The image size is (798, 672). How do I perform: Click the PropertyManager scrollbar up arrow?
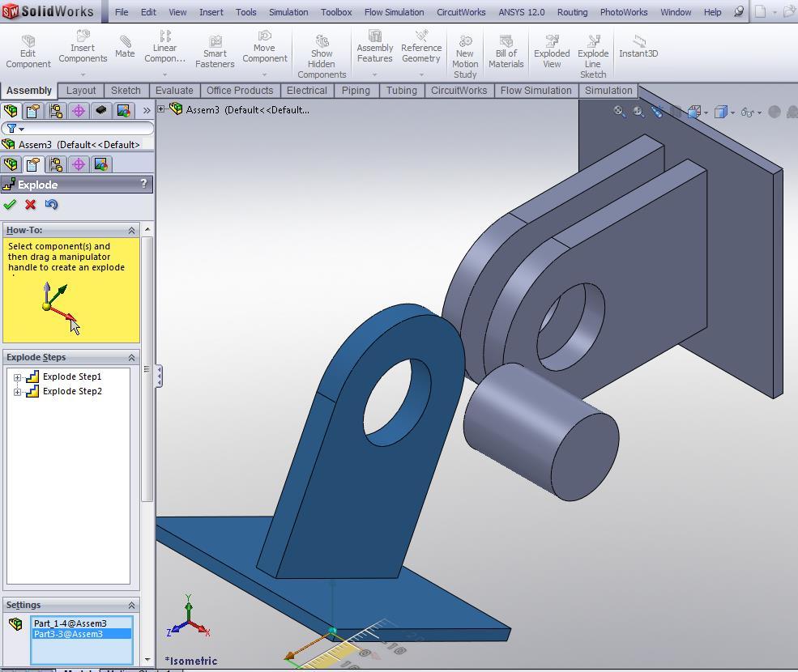(x=147, y=229)
